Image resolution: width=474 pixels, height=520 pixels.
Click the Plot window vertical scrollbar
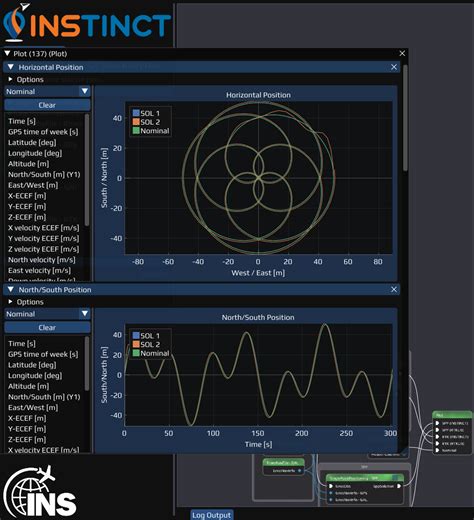pyautogui.click(x=405, y=117)
